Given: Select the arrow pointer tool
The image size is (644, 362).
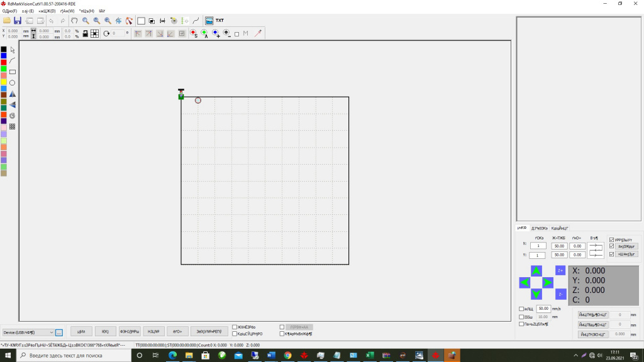Looking at the screenshot, I should 13,50.
